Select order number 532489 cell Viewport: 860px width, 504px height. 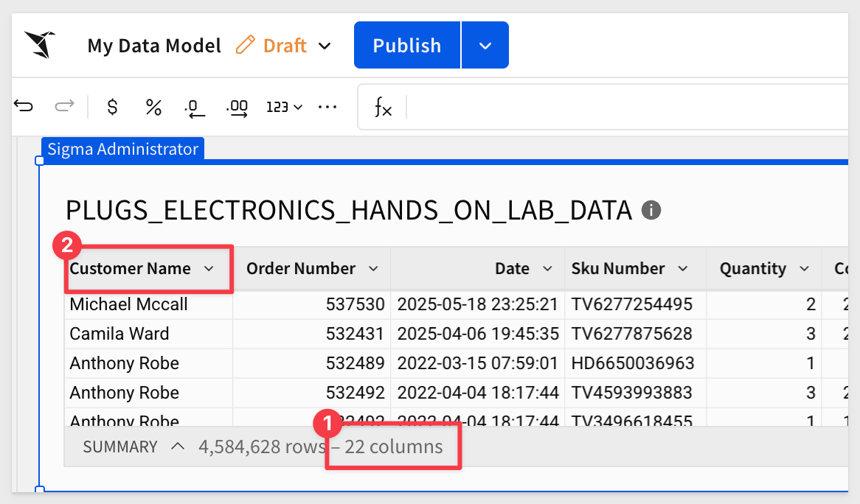coord(311,364)
